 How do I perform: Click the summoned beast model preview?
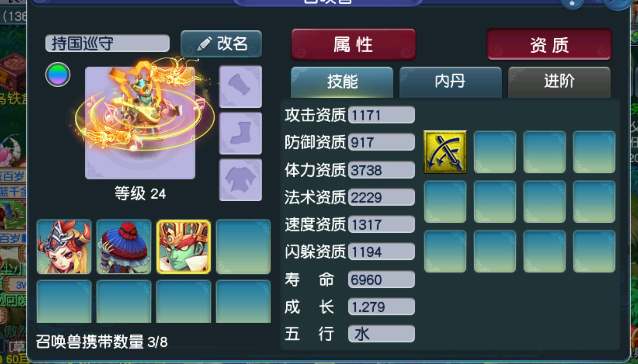[x=140, y=123]
